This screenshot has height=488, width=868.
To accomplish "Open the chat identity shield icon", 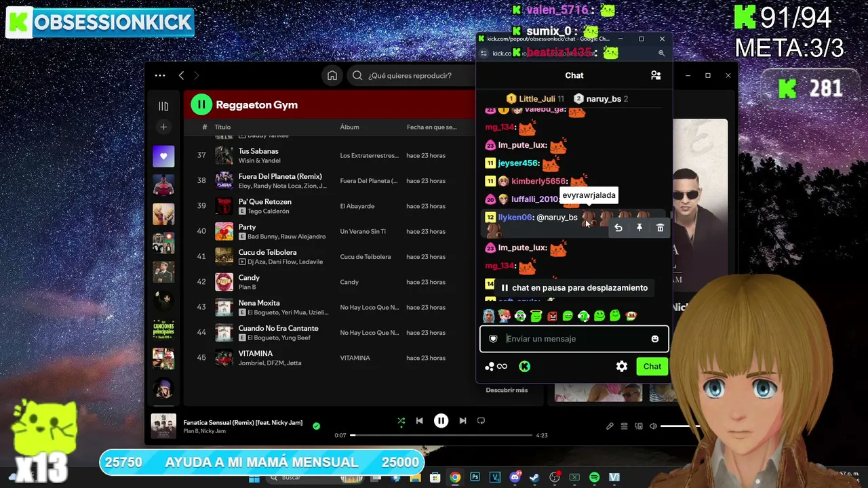I will [493, 339].
